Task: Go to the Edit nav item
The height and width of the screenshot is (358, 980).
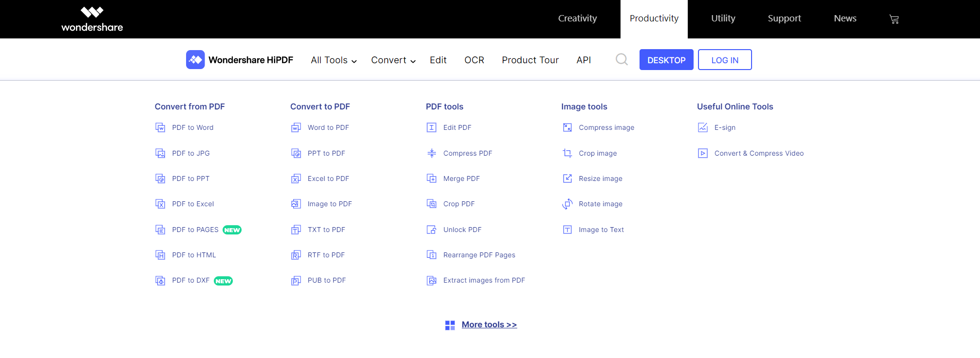Action: click(438, 60)
